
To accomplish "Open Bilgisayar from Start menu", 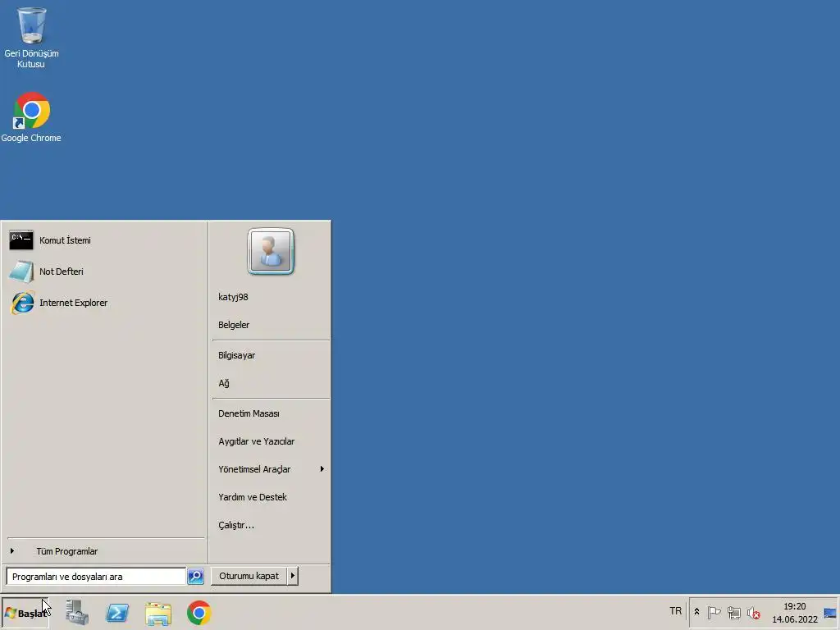I will coord(271,355).
